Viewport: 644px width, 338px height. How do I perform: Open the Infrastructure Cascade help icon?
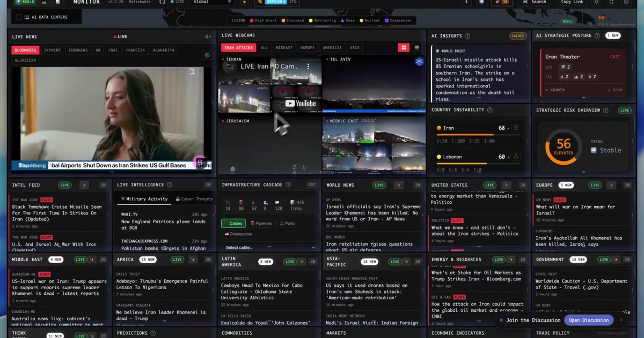[288, 185]
